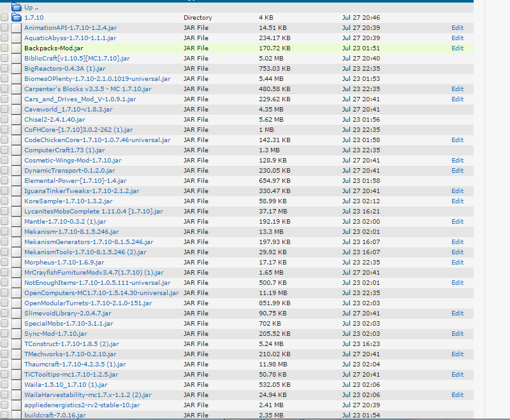Open Carpenter's Blocks v3.3.5 jar link
This screenshot has width=510, height=420.
88,89
